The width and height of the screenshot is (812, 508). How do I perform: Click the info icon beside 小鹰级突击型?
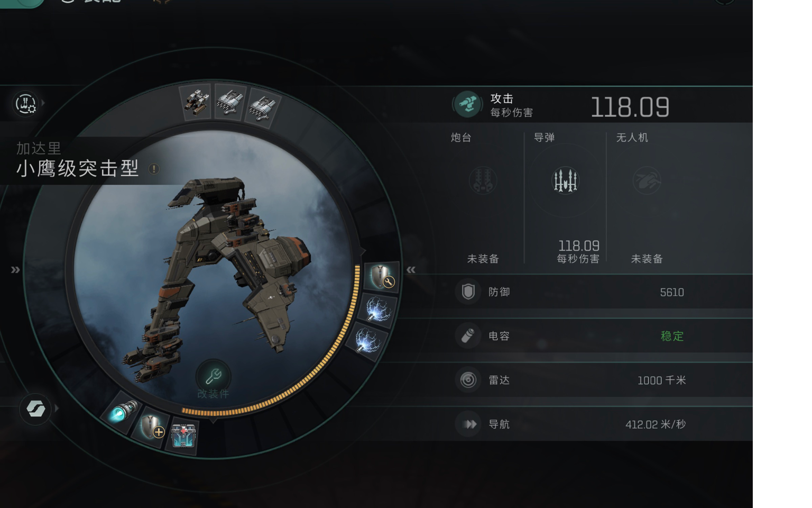point(154,169)
